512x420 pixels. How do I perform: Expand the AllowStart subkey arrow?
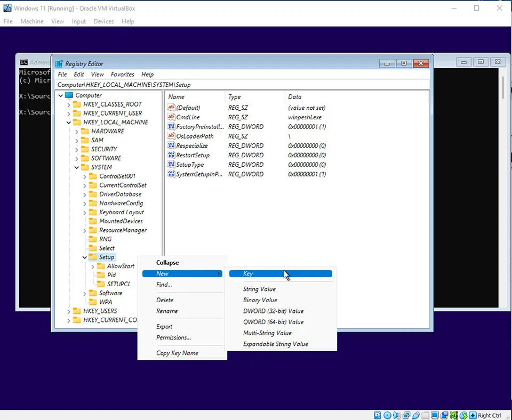click(x=93, y=266)
